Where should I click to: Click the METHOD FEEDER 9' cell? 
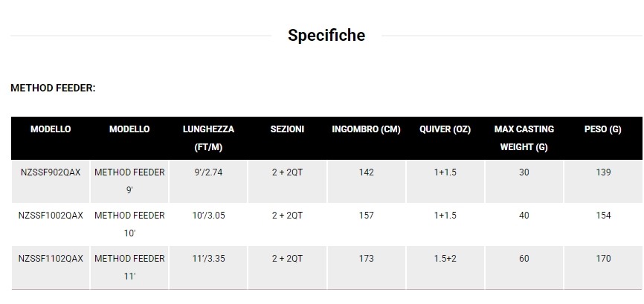pyautogui.click(x=129, y=181)
